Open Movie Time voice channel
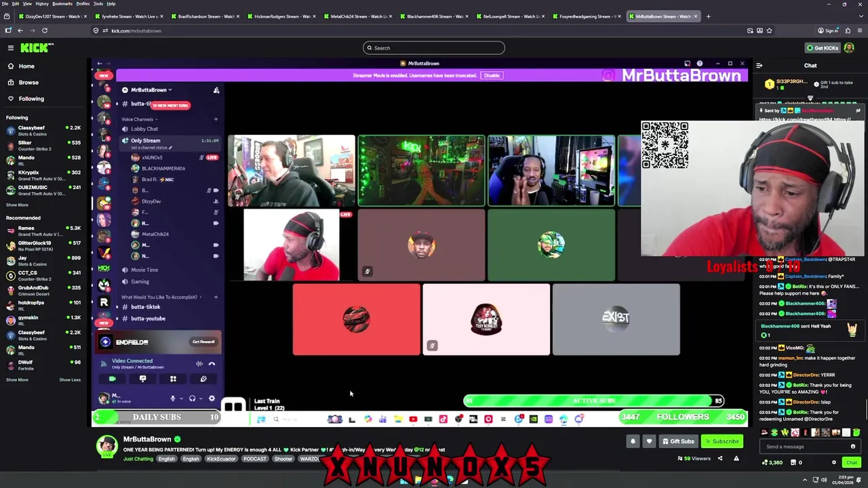868x488 pixels. click(x=144, y=270)
